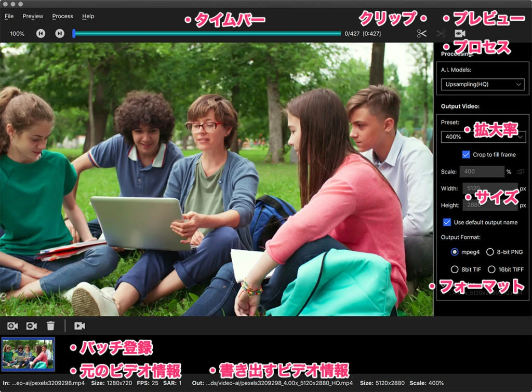Open the A.I. Models Upsampling(HQ) dropdown
532x392 pixels.
point(483,84)
